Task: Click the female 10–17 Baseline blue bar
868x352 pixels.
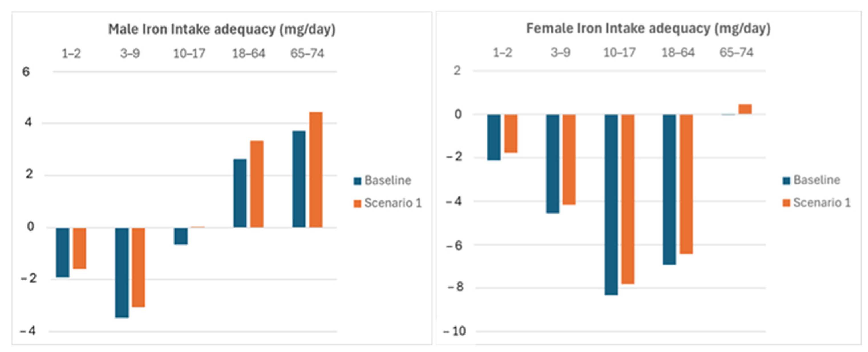Action: (611, 205)
